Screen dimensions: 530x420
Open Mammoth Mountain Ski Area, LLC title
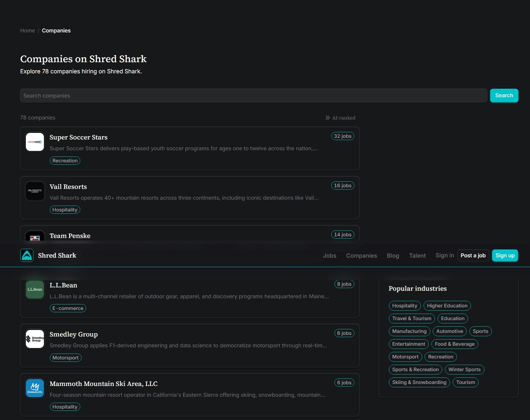click(x=104, y=384)
